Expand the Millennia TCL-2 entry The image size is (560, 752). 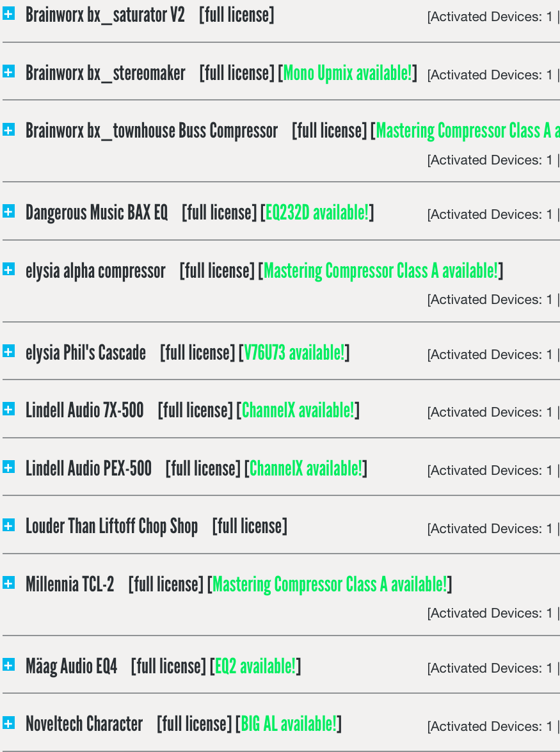pyautogui.click(x=8, y=583)
